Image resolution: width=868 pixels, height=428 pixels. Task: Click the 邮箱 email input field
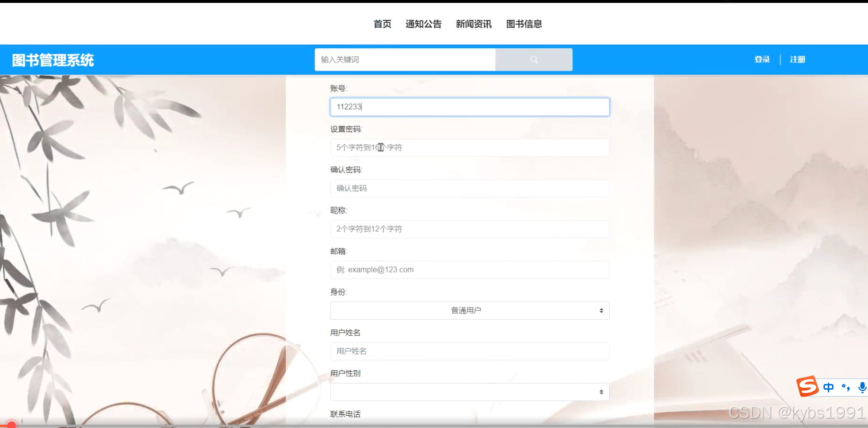[x=470, y=270]
